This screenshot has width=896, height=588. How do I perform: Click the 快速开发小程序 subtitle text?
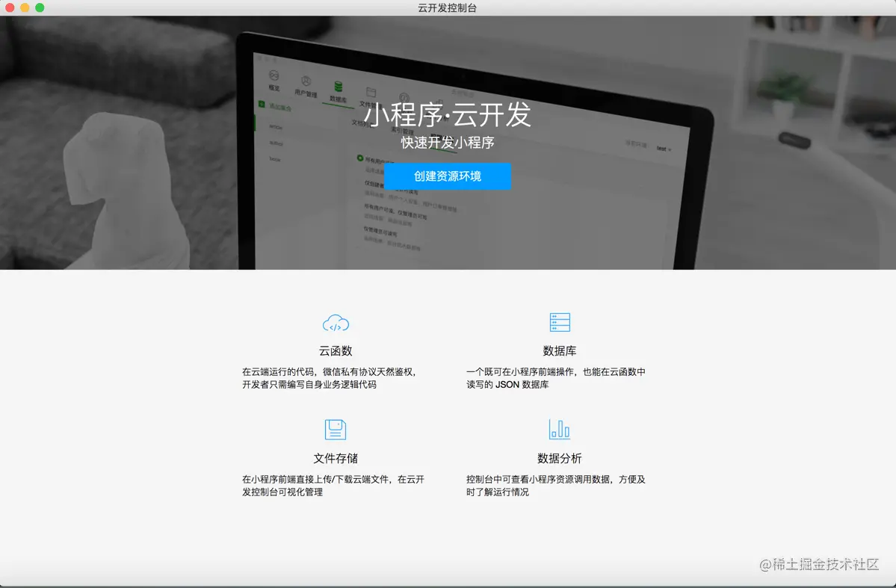pyautogui.click(x=447, y=143)
